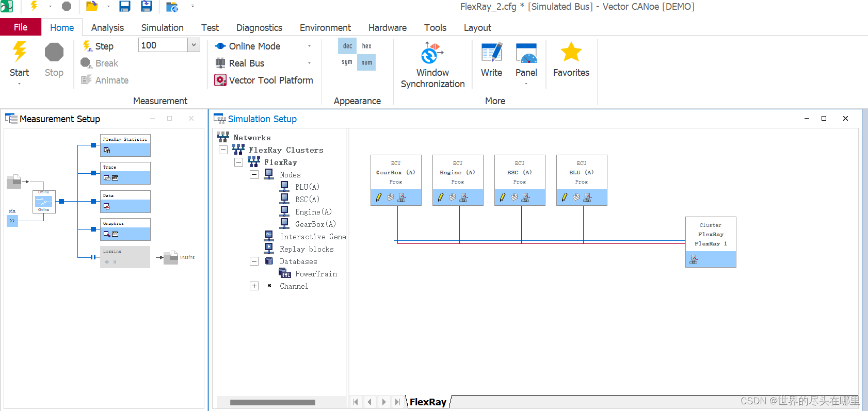This screenshot has height=411, width=868.
Task: Click the Favorites star icon
Action: click(x=571, y=52)
